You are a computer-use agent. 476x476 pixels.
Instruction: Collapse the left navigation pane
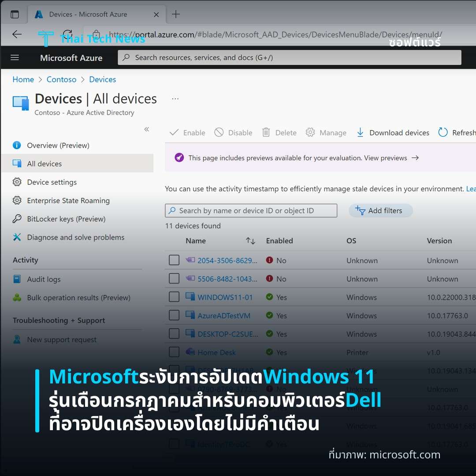(147, 129)
